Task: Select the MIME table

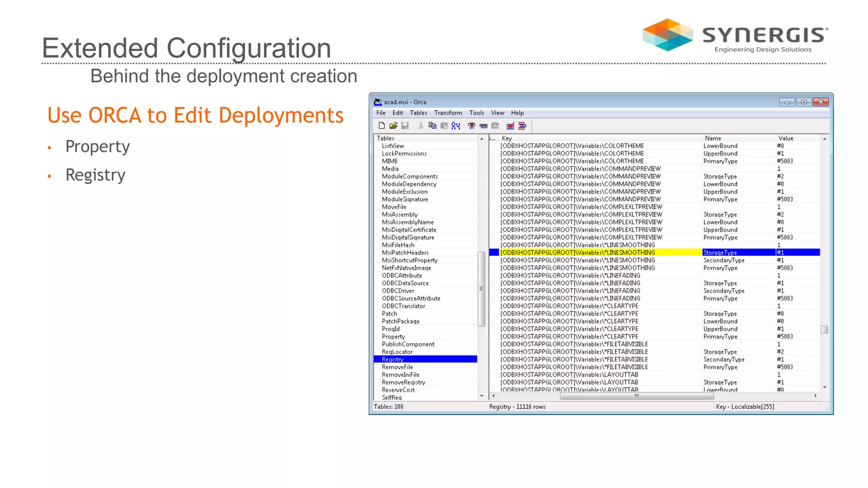Action: point(389,161)
